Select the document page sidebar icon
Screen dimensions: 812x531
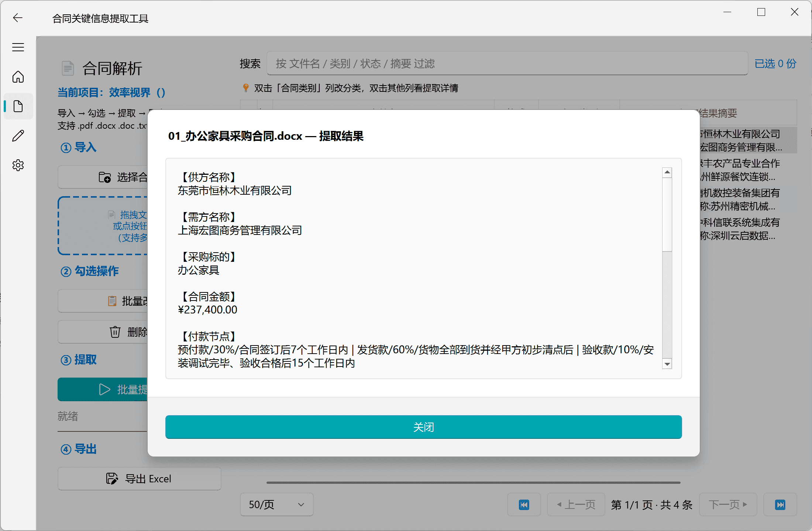point(18,106)
